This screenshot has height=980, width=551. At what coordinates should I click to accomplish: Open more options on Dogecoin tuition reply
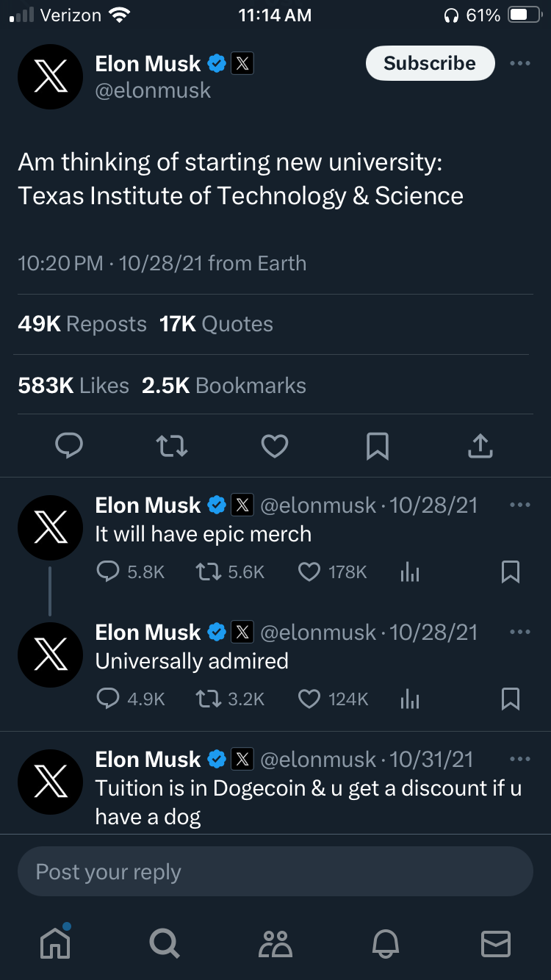click(x=519, y=760)
